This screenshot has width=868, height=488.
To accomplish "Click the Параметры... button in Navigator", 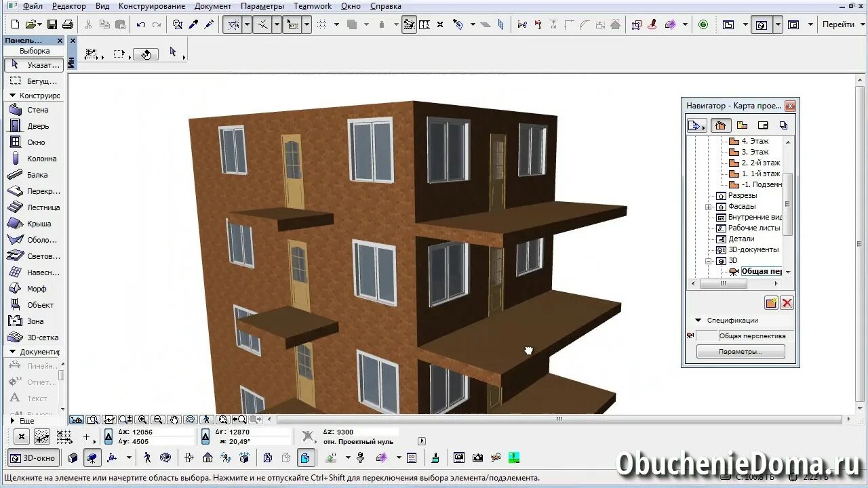I will point(741,352).
